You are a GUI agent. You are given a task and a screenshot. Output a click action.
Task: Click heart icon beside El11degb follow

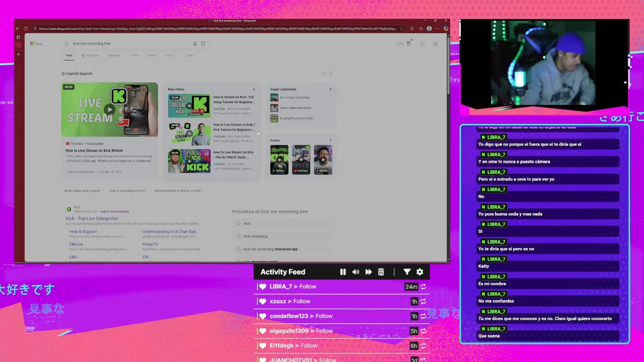coord(262,345)
